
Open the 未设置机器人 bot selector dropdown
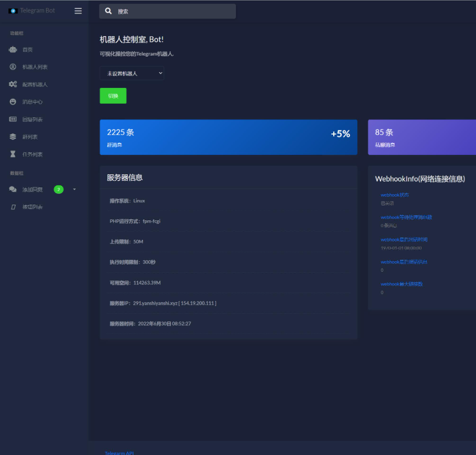pyautogui.click(x=132, y=73)
